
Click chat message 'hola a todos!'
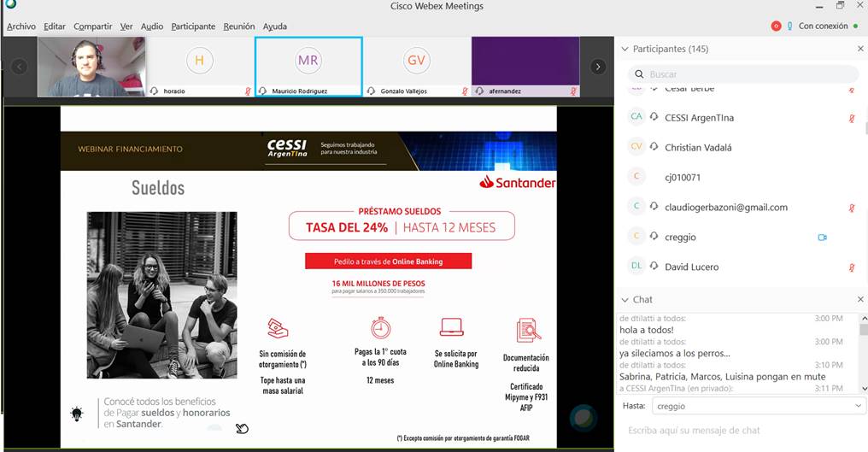(647, 330)
